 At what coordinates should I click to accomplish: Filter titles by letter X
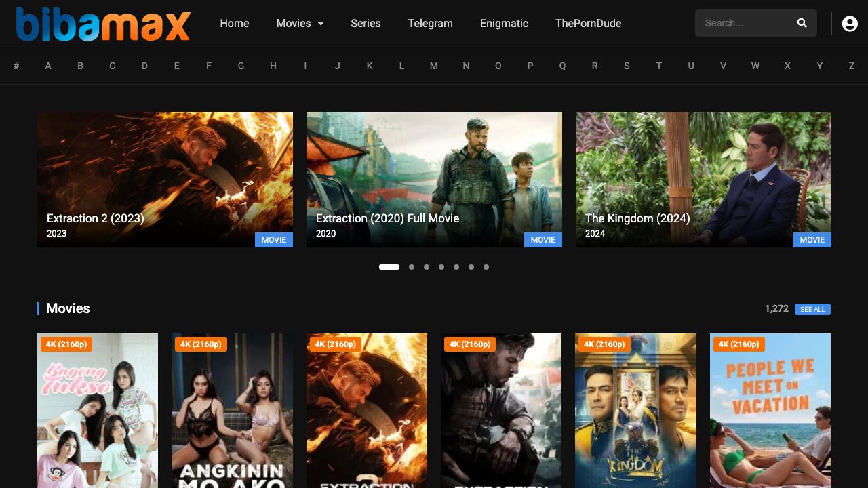point(787,66)
